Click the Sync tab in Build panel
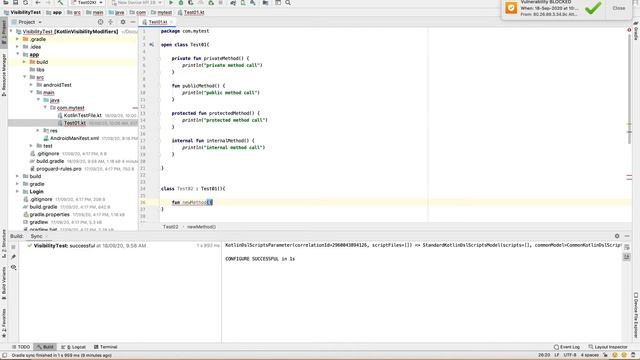 tap(36, 236)
